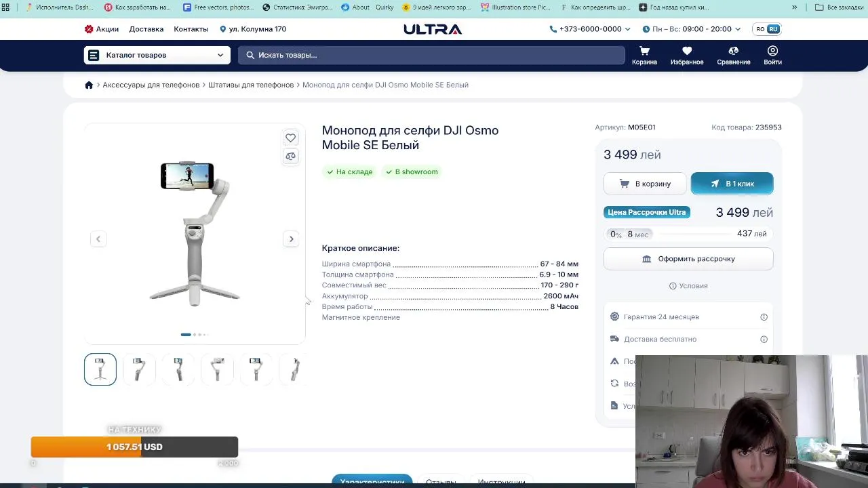Switch language to RU
The height and width of the screenshot is (488, 868).
(774, 29)
